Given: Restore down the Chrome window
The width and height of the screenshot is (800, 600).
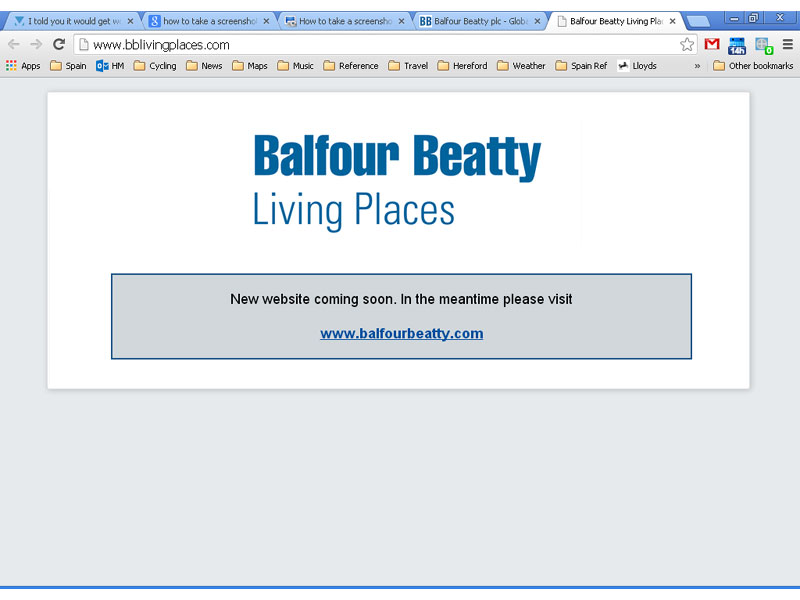Looking at the screenshot, I should (x=754, y=18).
